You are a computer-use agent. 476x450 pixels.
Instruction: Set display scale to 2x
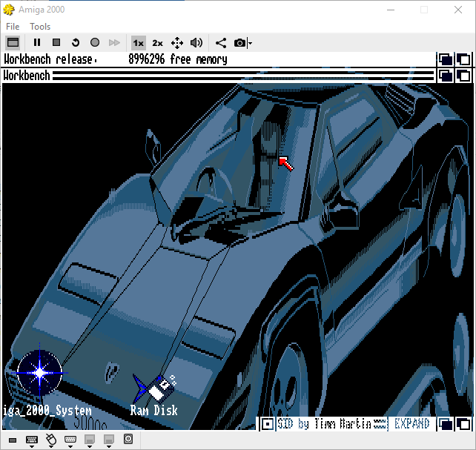157,43
